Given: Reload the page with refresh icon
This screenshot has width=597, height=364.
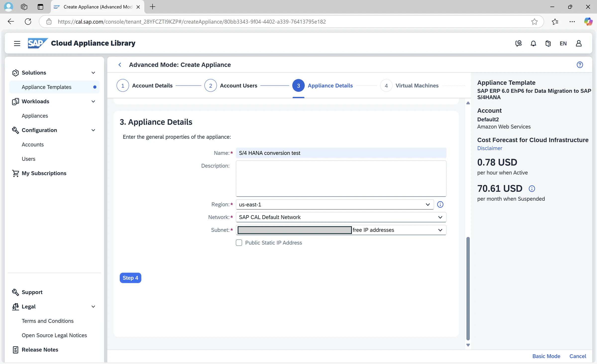Looking at the screenshot, I should [28, 22].
